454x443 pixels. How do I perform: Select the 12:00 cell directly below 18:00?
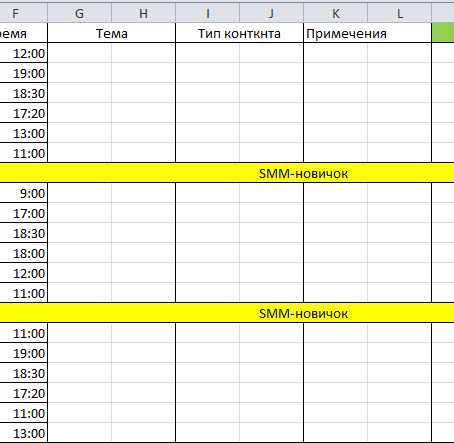click(x=23, y=273)
